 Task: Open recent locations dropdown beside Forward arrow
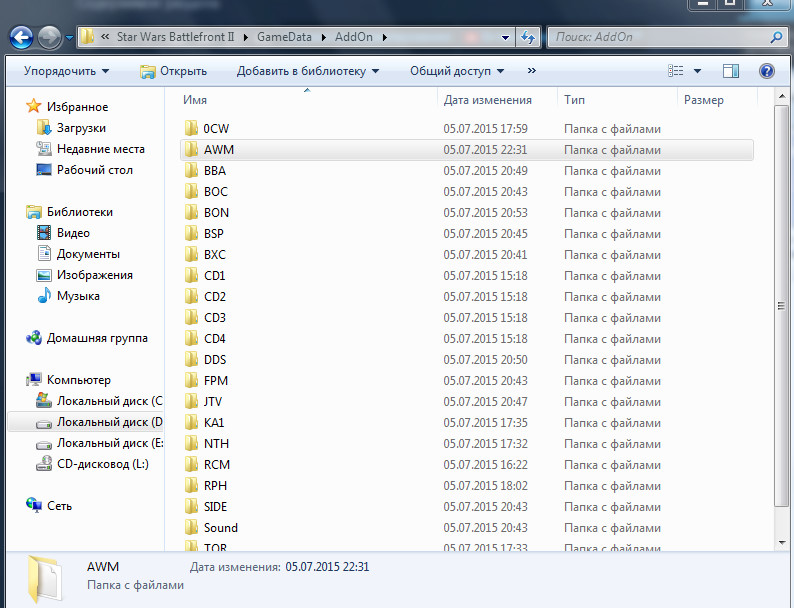pyautogui.click(x=69, y=37)
